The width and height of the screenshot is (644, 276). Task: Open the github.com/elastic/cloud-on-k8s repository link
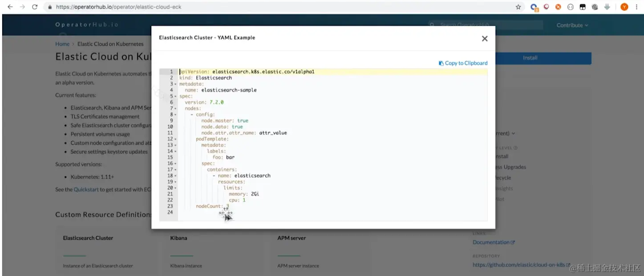(518, 265)
